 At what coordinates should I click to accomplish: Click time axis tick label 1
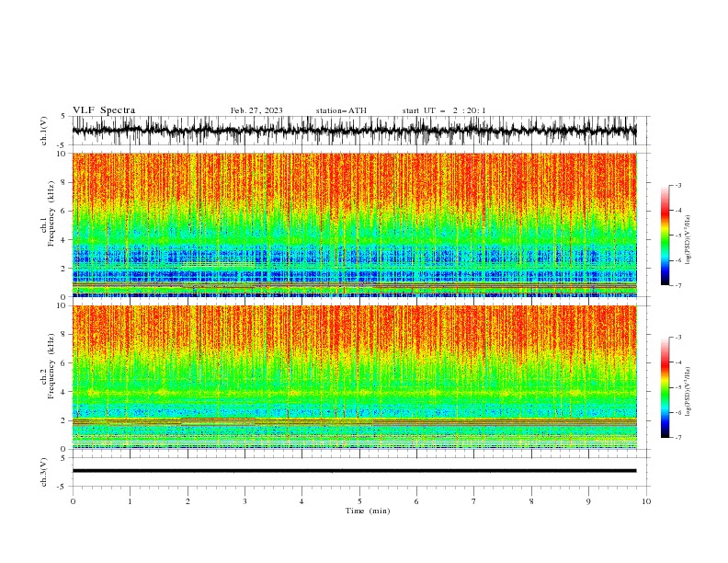pos(130,501)
